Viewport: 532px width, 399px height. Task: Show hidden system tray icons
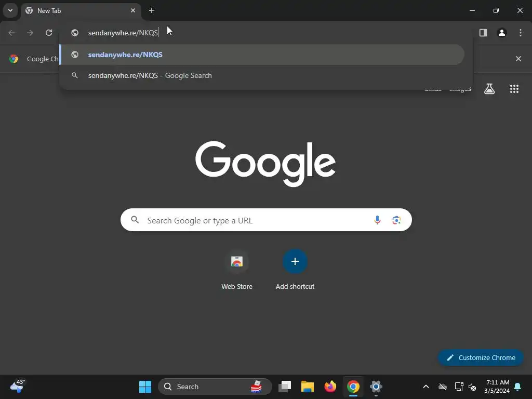[x=426, y=387]
